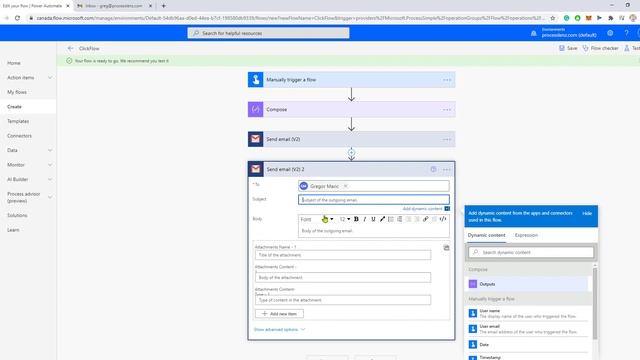
Task: Pick the font color pen tool
Action: point(382,219)
